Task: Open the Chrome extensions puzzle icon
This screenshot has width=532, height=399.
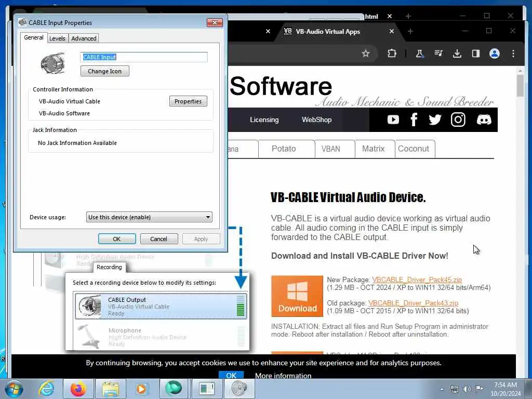Action: [392, 54]
